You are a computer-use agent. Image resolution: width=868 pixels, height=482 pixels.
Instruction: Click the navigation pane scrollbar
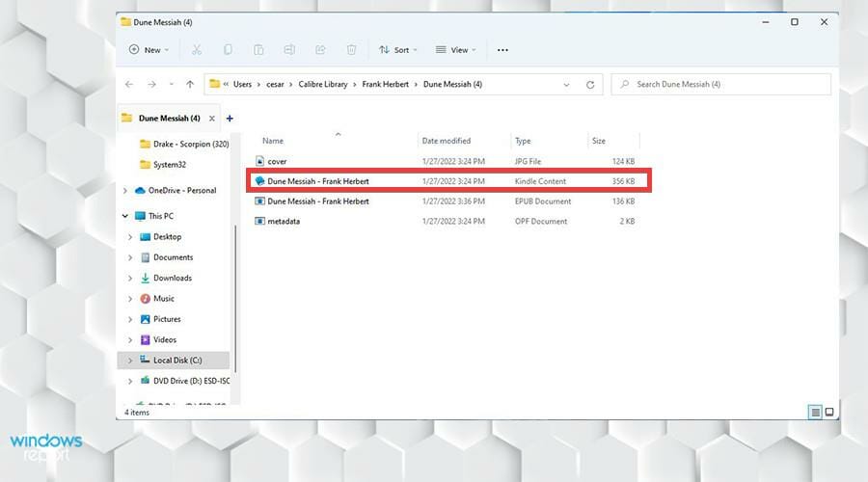[x=235, y=299]
